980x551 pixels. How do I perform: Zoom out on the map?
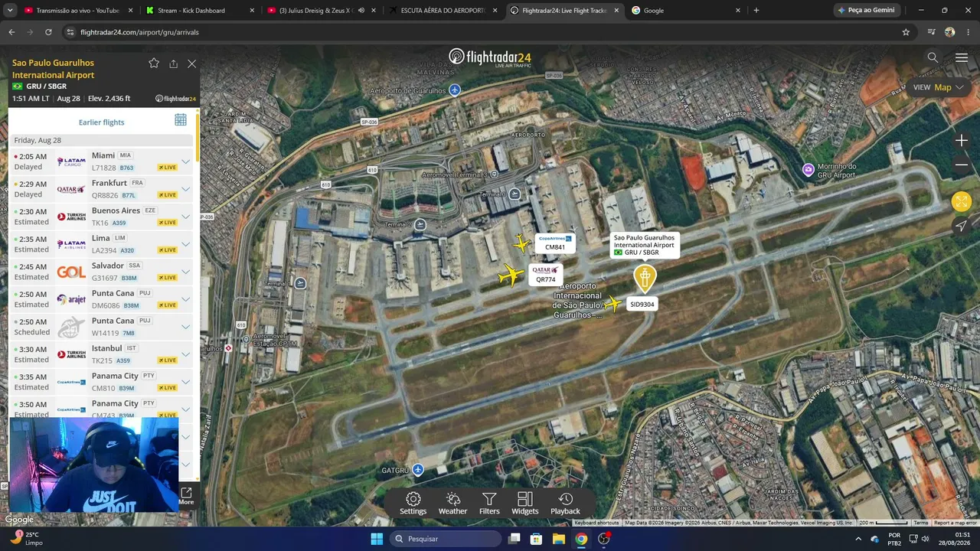[x=962, y=165]
